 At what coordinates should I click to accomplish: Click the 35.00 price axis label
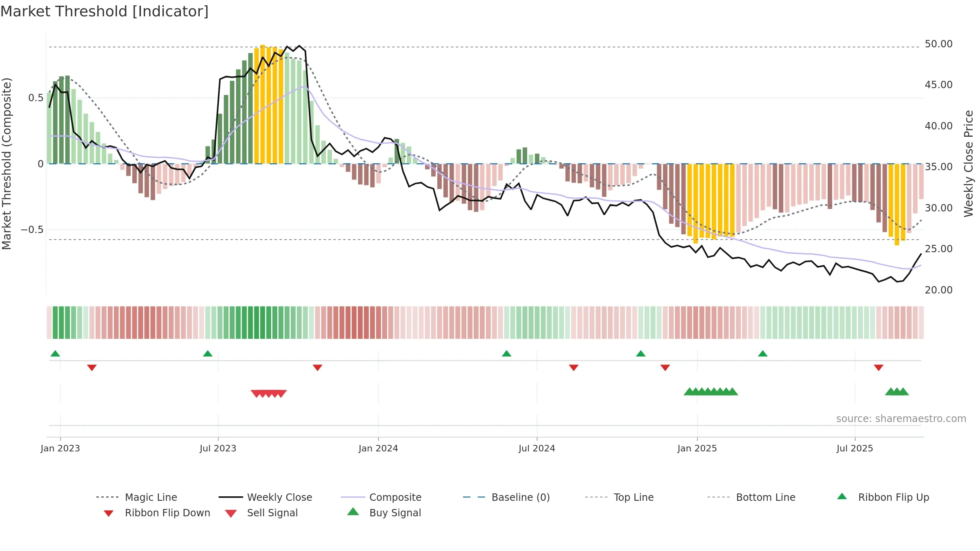(939, 167)
